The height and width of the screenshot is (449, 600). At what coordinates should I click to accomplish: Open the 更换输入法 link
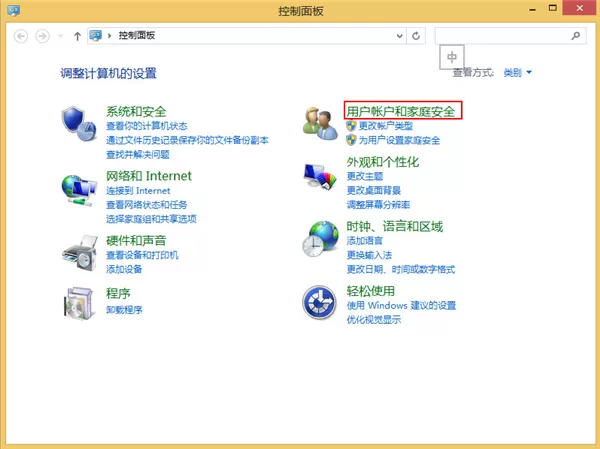point(369,255)
